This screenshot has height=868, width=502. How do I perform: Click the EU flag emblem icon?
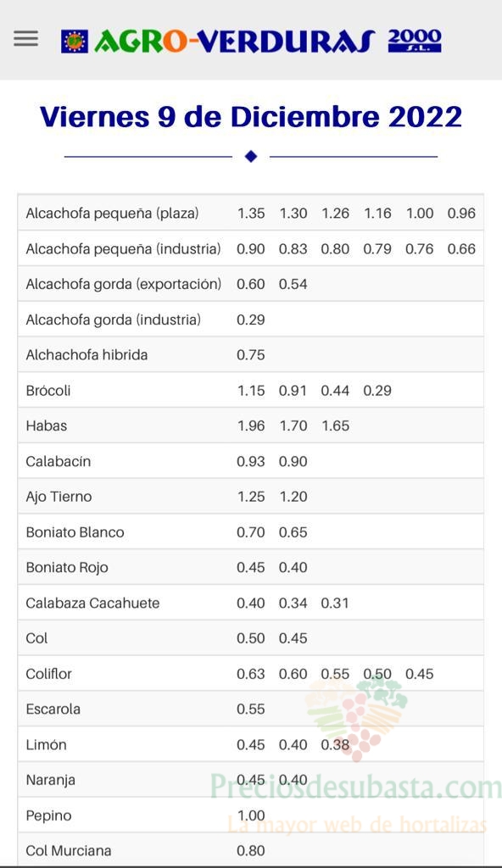click(x=75, y=42)
